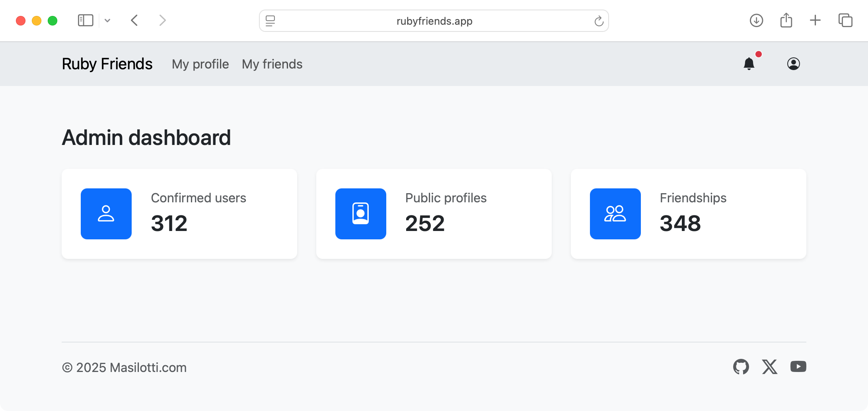Image resolution: width=868 pixels, height=411 pixels.
Task: Open the notifications bell
Action: pyautogui.click(x=749, y=64)
